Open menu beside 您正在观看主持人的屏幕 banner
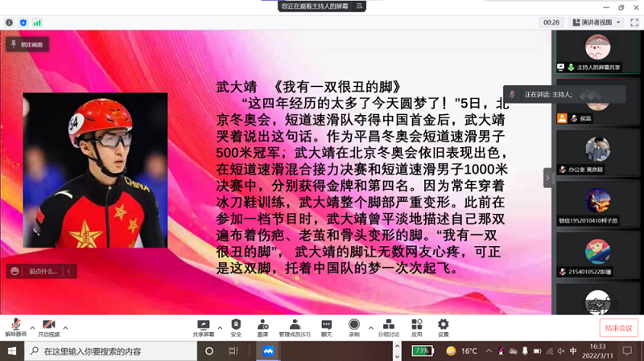The height and width of the screenshot is (361, 644). [360, 6]
